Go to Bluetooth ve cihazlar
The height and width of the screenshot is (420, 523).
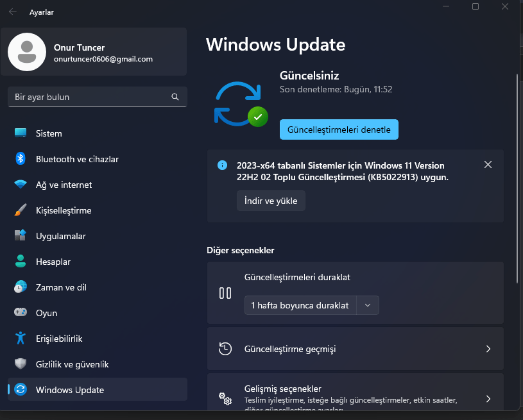pyautogui.click(x=97, y=159)
